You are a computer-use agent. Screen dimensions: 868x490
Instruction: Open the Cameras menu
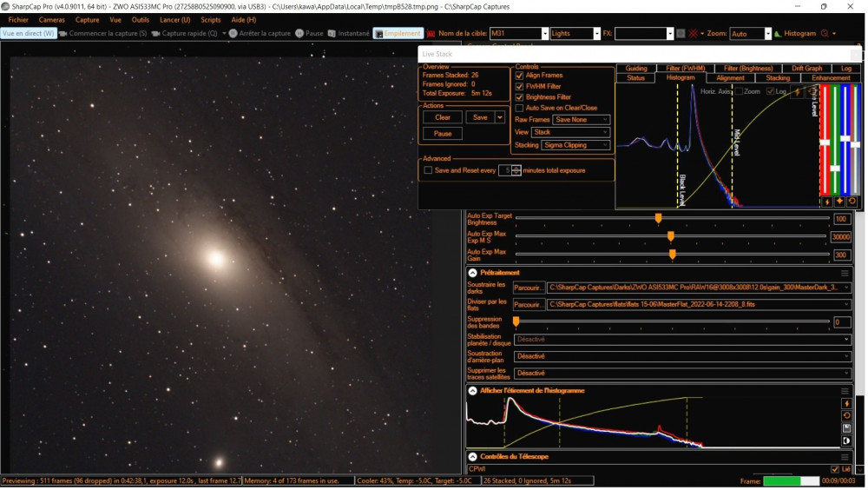coord(51,20)
